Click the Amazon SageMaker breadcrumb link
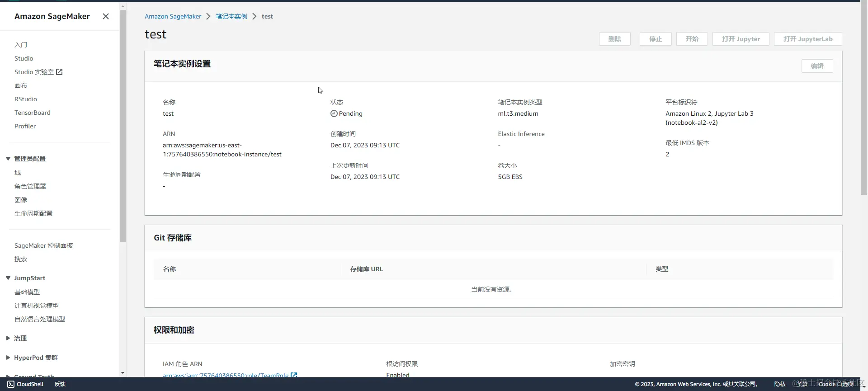Viewport: 868px width, 391px height. pyautogui.click(x=173, y=16)
